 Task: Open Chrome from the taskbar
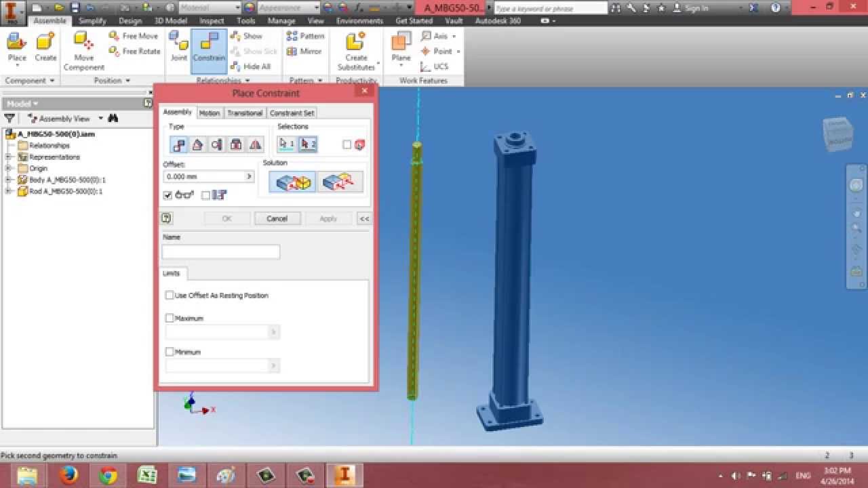click(x=108, y=476)
